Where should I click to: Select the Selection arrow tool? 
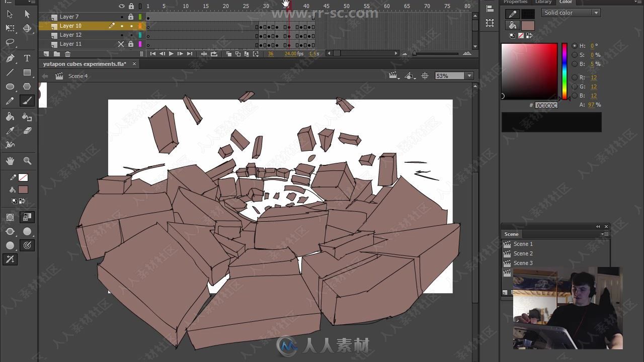[x=10, y=14]
